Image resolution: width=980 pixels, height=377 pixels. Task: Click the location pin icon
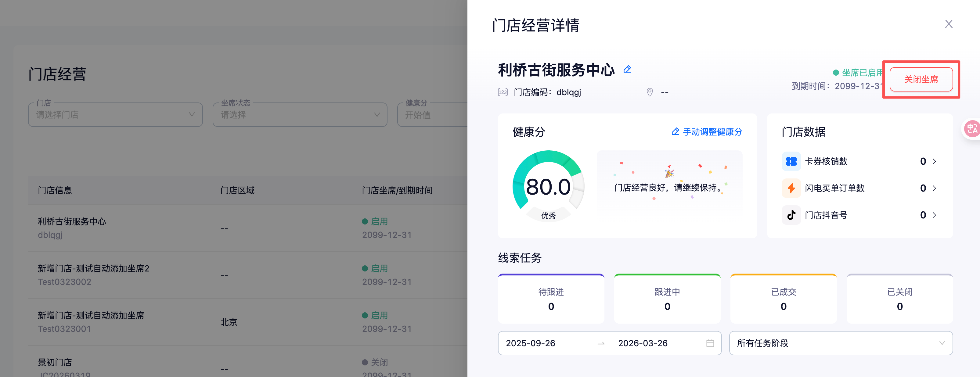coord(649,92)
